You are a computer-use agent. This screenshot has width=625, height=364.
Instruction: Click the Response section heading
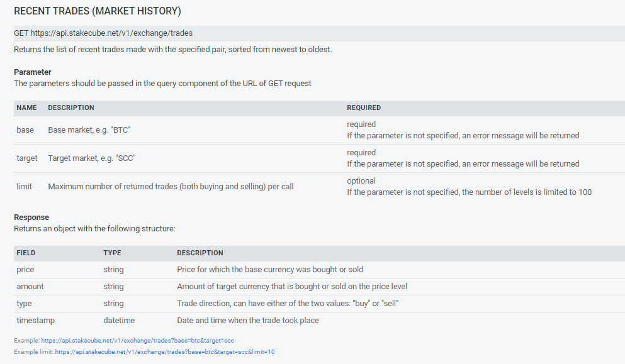tap(31, 218)
